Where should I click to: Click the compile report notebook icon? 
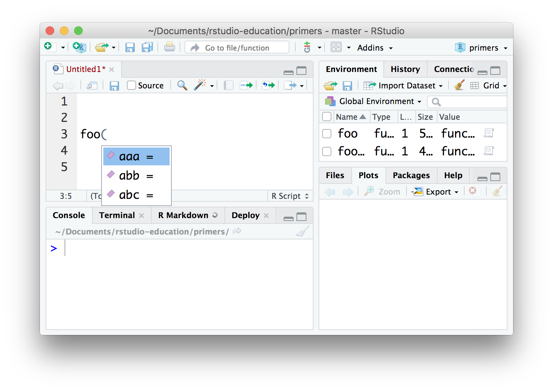pos(228,86)
